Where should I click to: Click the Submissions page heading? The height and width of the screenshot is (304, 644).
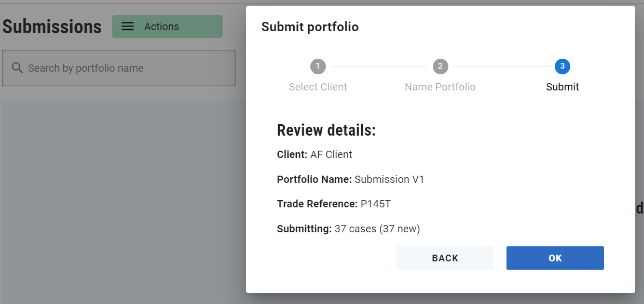click(x=52, y=27)
